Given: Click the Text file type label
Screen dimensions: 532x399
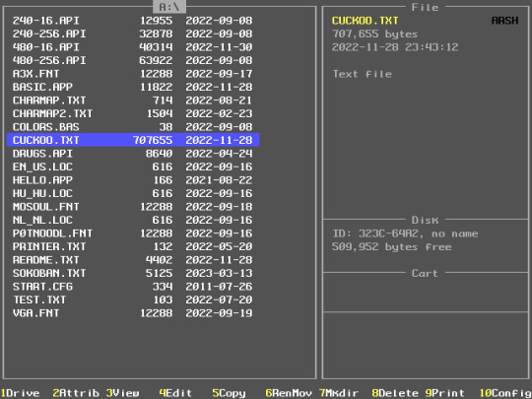Looking at the screenshot, I should (363, 74).
